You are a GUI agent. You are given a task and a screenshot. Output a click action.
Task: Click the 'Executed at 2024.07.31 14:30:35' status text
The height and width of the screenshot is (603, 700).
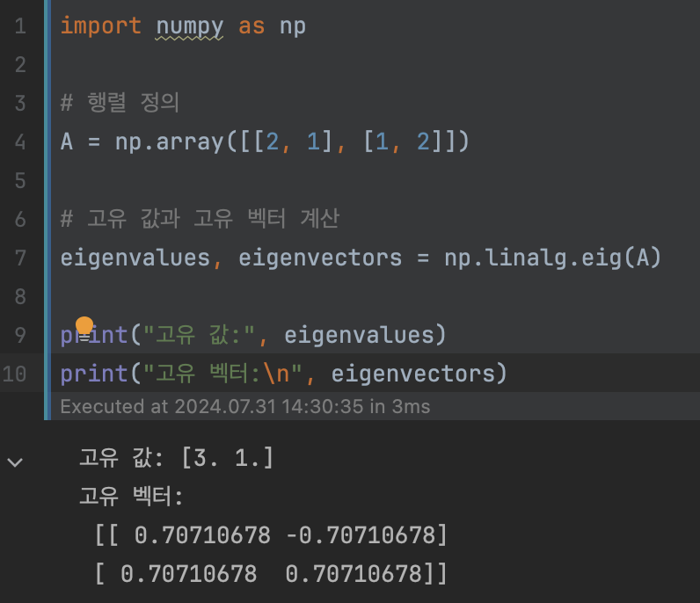tap(212, 407)
